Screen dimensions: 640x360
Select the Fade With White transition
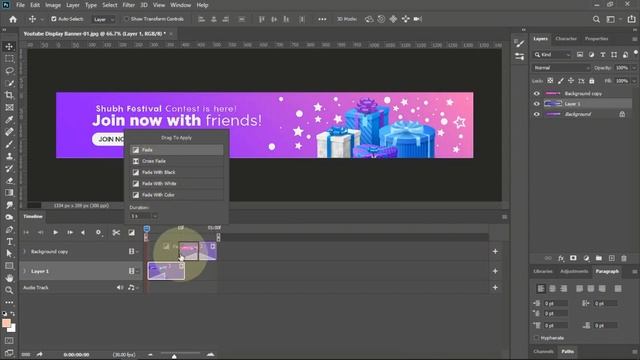(177, 184)
